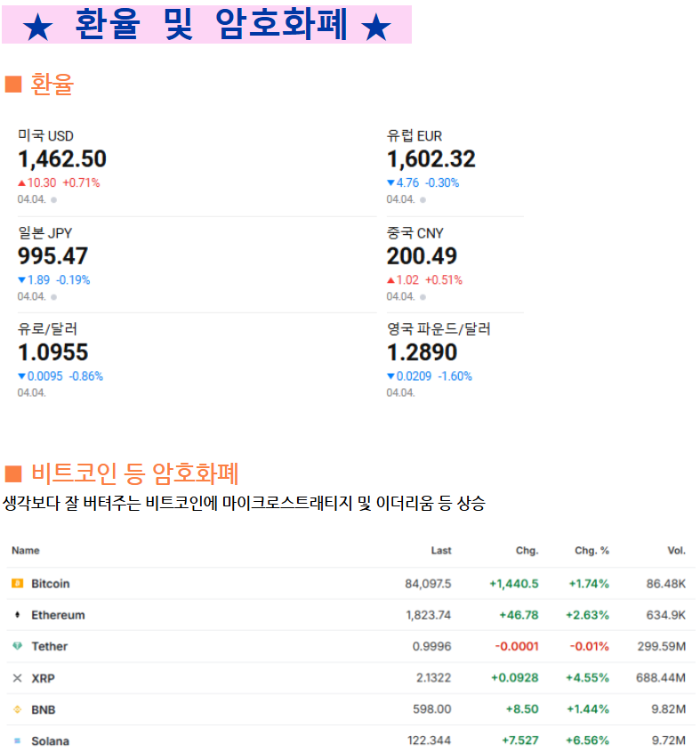Click the blue down-triangle beside EUR change
Image resolution: width=700 pixels, height=752 pixels.
[390, 182]
